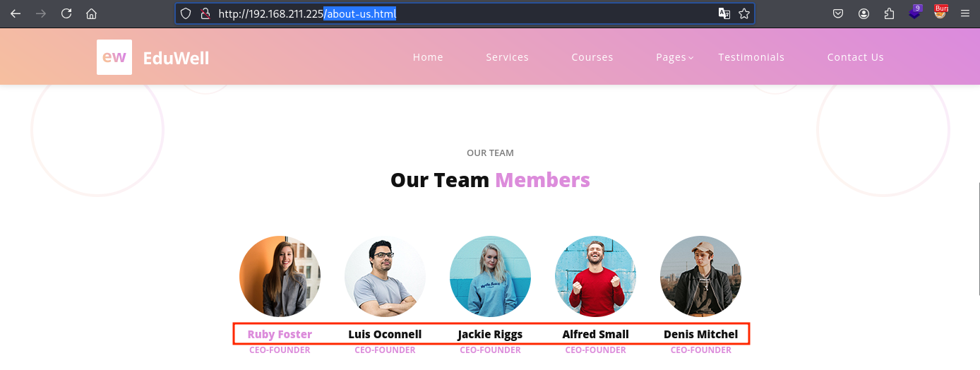Open the translate page icon
980x370 pixels.
click(x=724, y=13)
